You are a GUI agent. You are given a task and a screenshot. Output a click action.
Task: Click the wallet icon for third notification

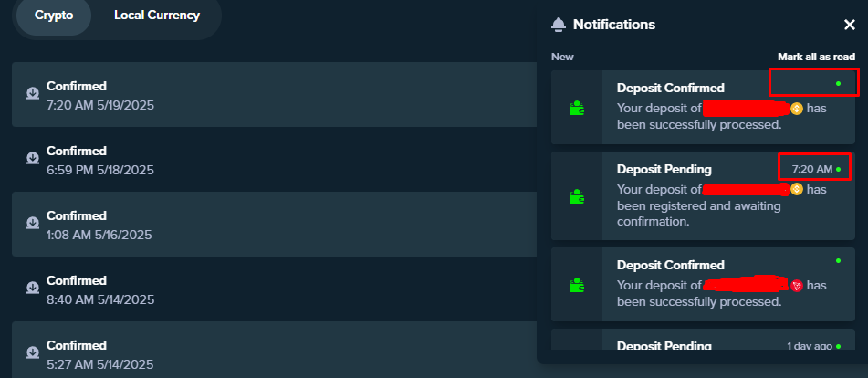pos(576,285)
